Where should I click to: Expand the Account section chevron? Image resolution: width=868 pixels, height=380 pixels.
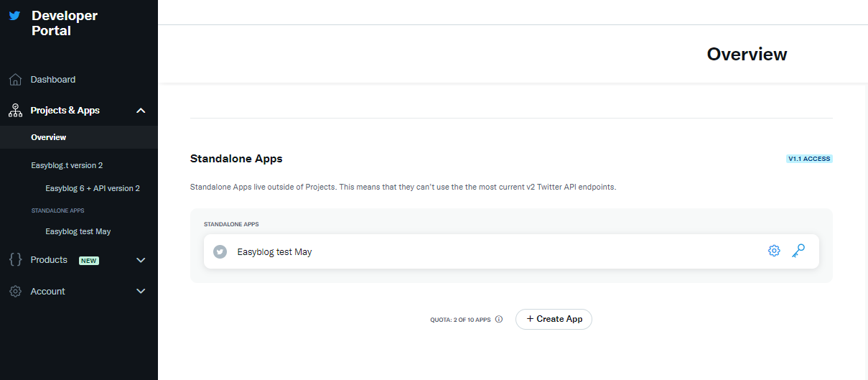pos(141,292)
